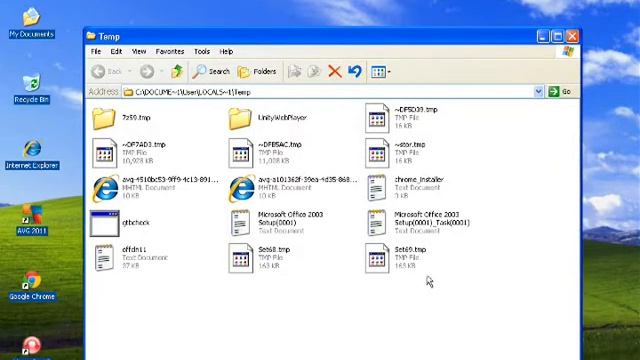Select Microsoft Office 2003 Setup(0001) file icon
The image size is (640, 360).
[x=240, y=223]
